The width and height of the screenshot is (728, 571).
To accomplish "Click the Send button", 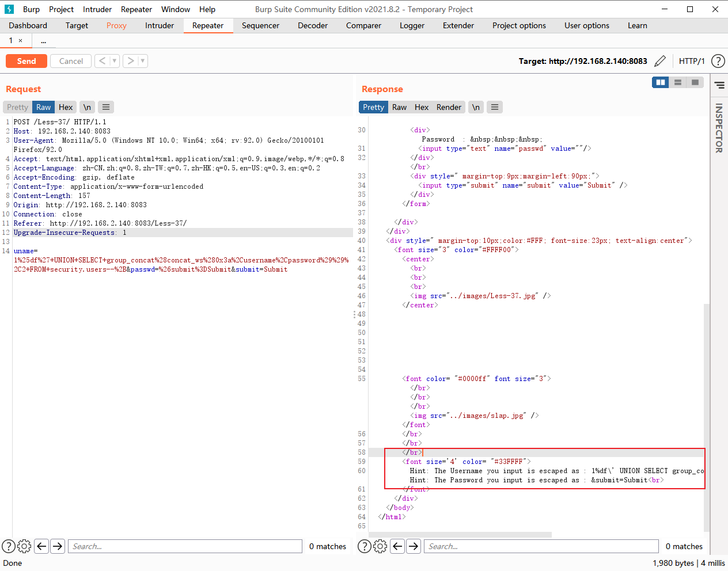I will pyautogui.click(x=26, y=61).
